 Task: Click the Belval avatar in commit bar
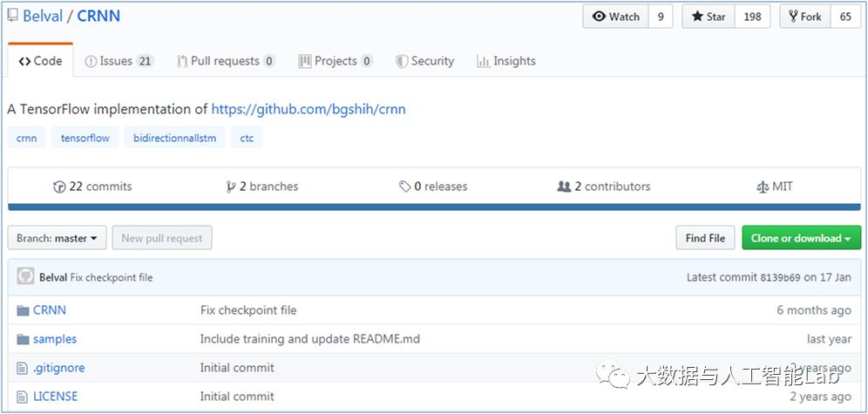point(25,276)
